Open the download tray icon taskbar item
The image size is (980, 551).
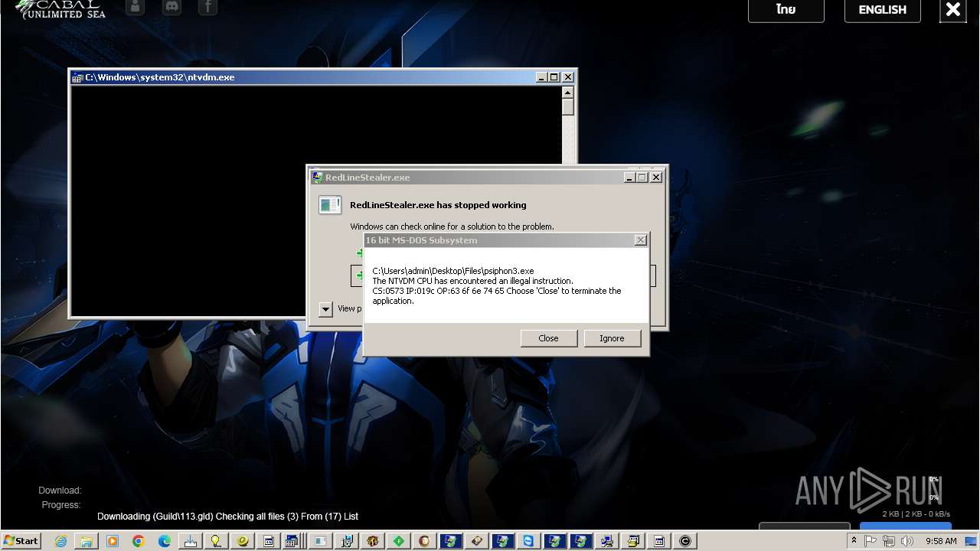coord(191,541)
